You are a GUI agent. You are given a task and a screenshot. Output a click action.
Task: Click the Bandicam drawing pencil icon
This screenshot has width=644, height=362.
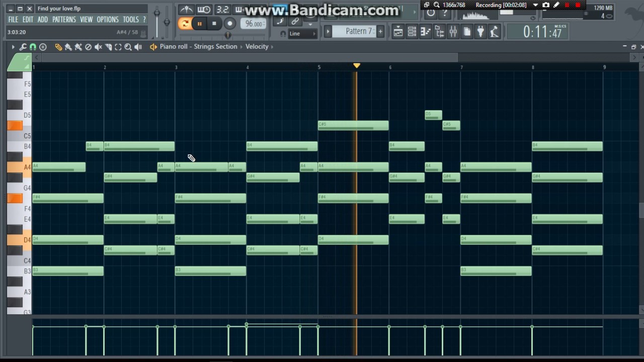click(x=556, y=5)
